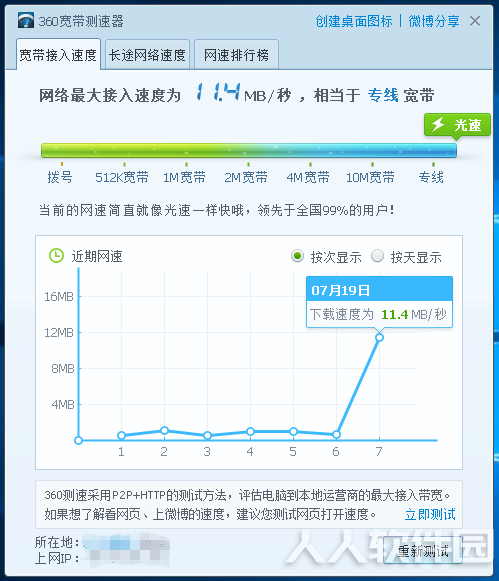The width and height of the screenshot is (499, 581).
Task: Click the 创建桌面图标 link
Action: (354, 21)
